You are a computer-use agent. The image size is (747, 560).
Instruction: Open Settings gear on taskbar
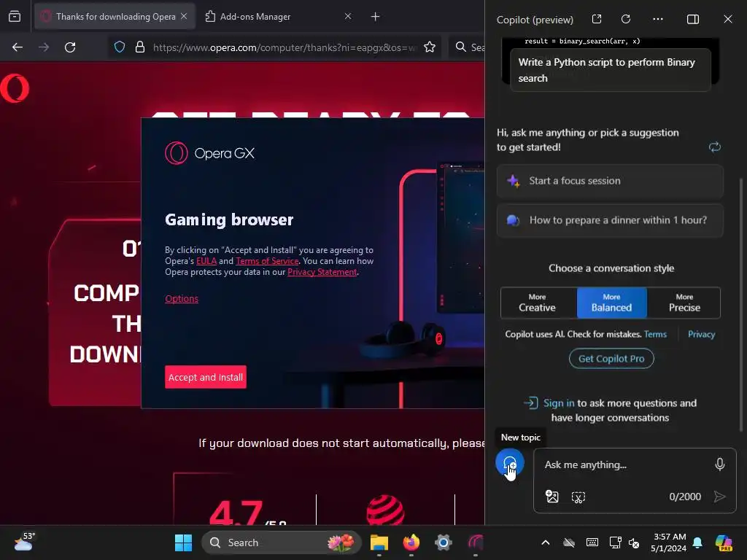pyautogui.click(x=443, y=542)
